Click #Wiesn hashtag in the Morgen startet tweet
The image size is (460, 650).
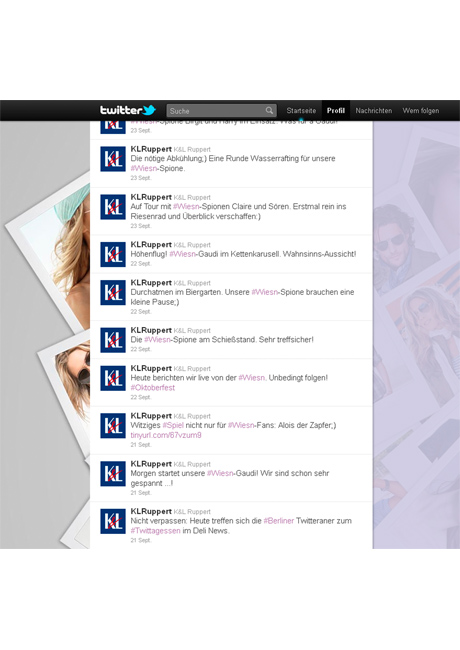click(x=220, y=473)
